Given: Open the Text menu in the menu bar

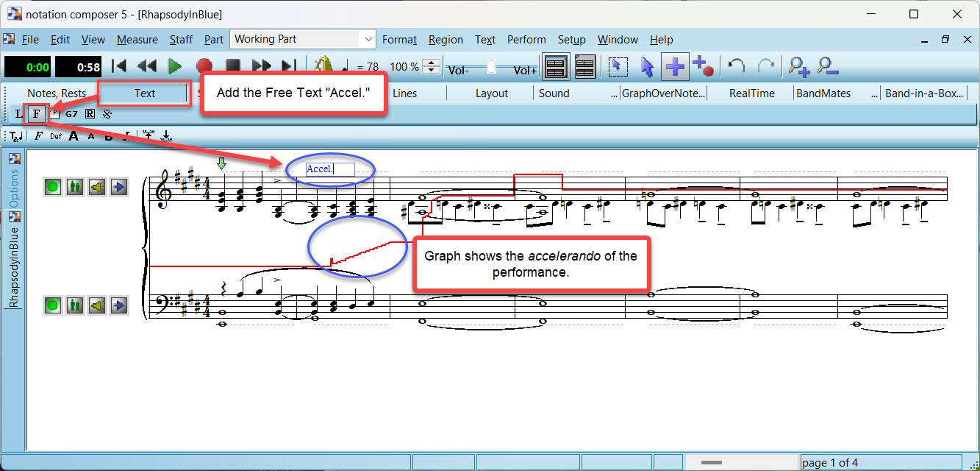Looking at the screenshot, I should (485, 40).
